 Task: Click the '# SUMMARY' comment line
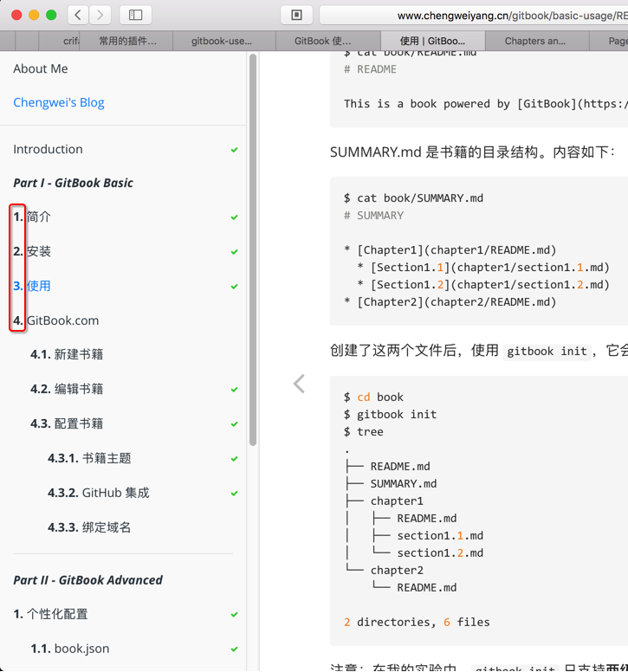point(373,216)
